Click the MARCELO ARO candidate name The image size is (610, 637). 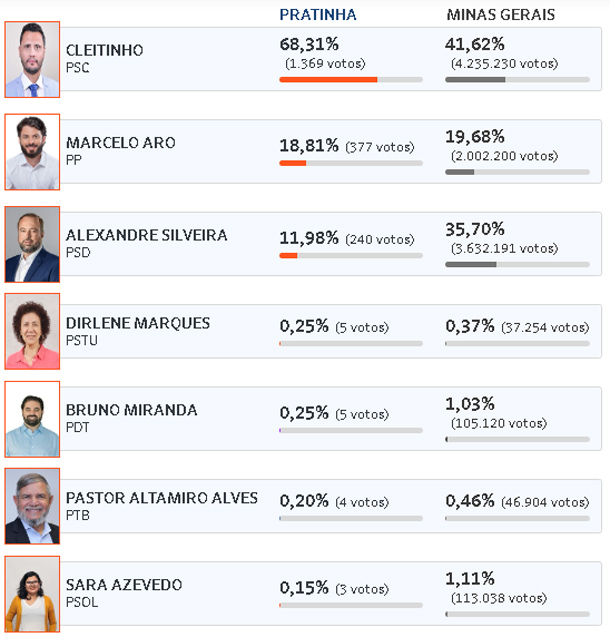click(121, 143)
